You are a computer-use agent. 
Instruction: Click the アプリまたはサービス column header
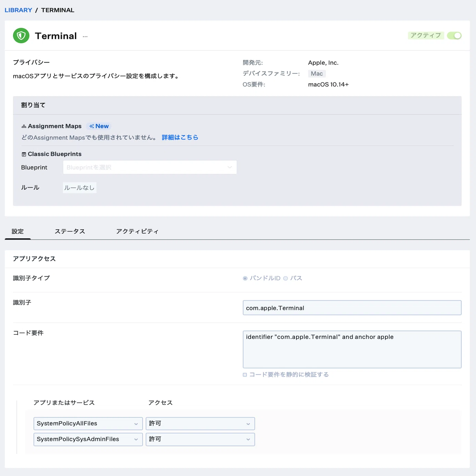tap(64, 403)
